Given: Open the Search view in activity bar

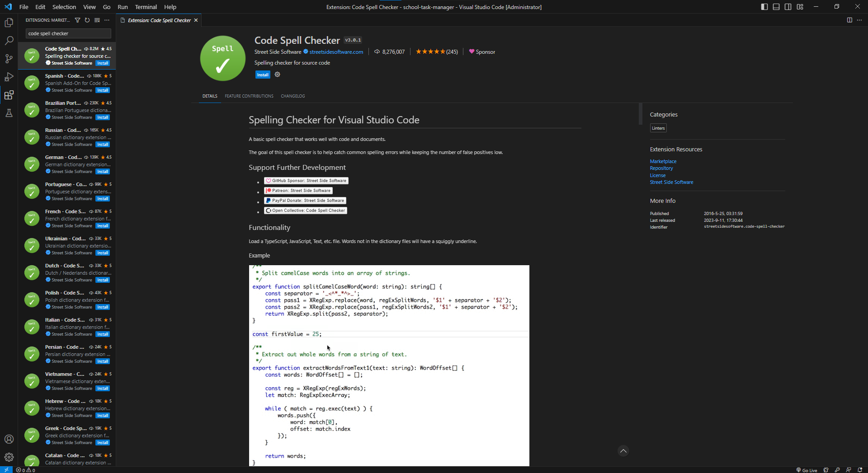Looking at the screenshot, I should (9, 41).
